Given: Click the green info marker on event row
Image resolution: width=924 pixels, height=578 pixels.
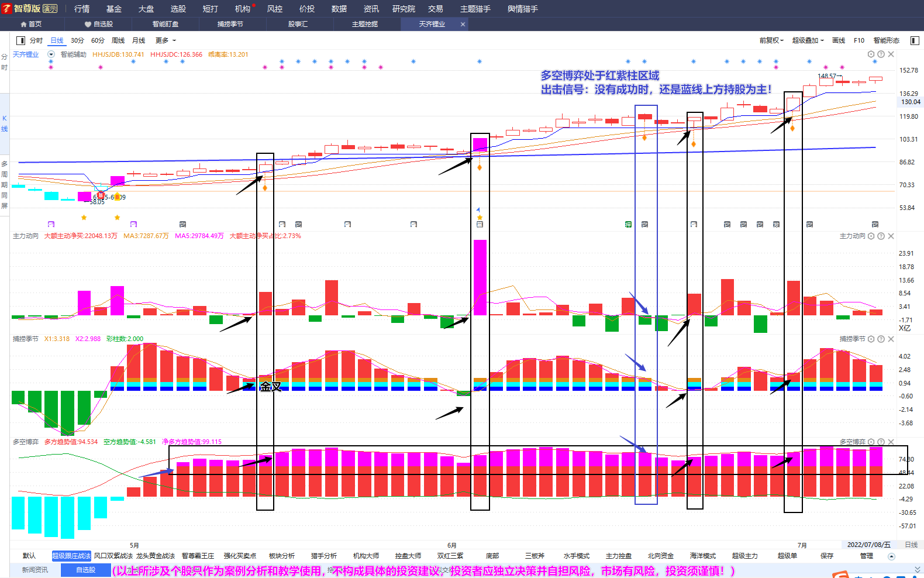Looking at the screenshot, I should pos(628,224).
